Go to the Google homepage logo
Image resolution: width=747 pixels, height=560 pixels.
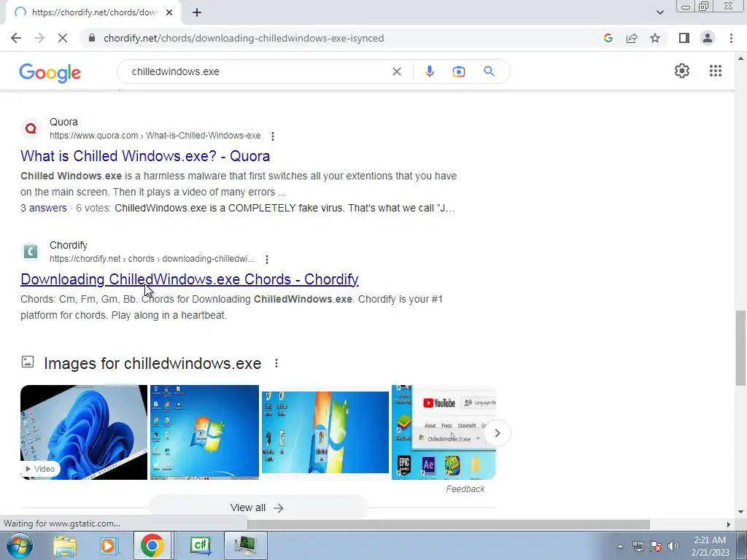50,72
